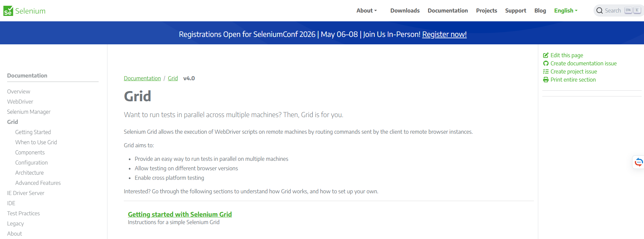Go to the Blog menu item

tap(540, 10)
